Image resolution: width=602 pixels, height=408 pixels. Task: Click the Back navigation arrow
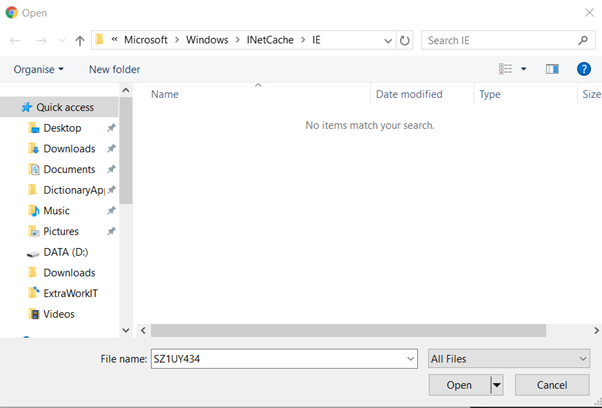(15, 41)
